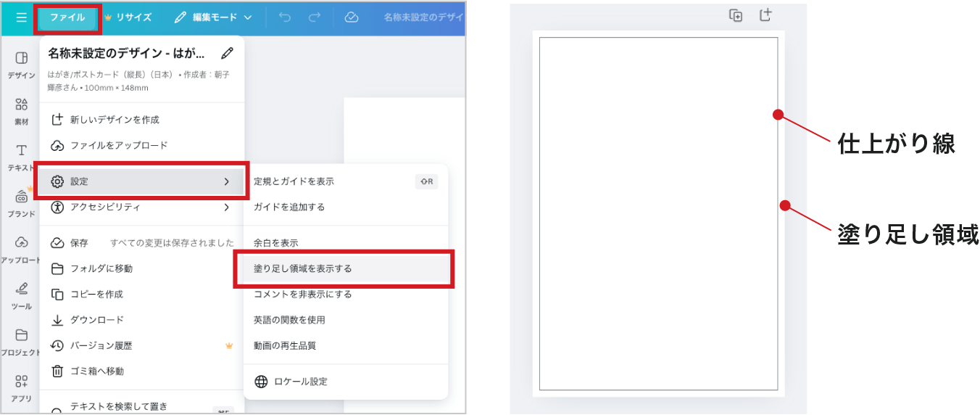Open the ファイル menu
Viewport: 980px width, 415px height.
tap(67, 17)
